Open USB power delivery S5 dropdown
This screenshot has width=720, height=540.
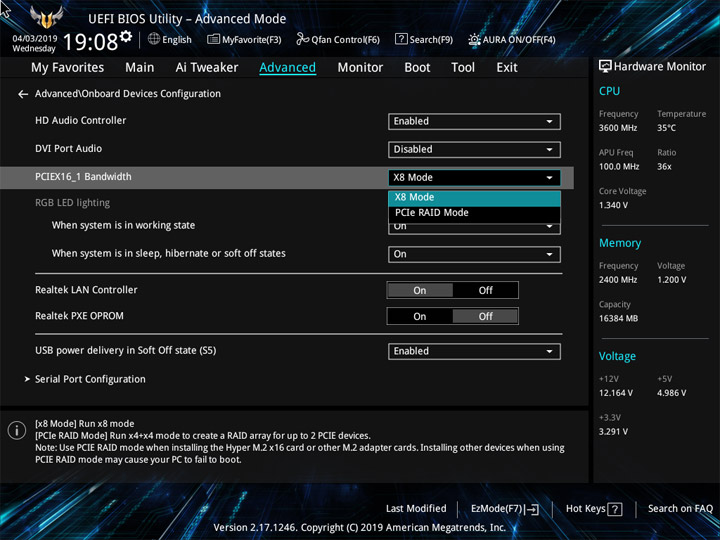474,351
